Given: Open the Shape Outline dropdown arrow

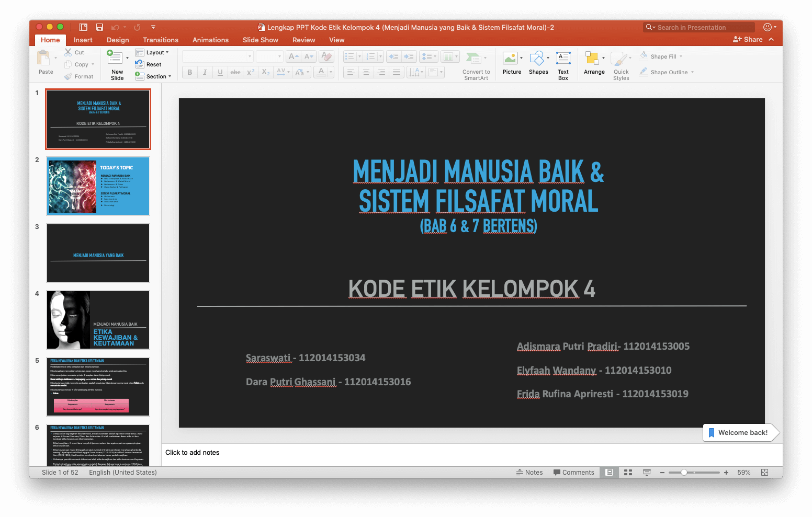Looking at the screenshot, I should [692, 72].
